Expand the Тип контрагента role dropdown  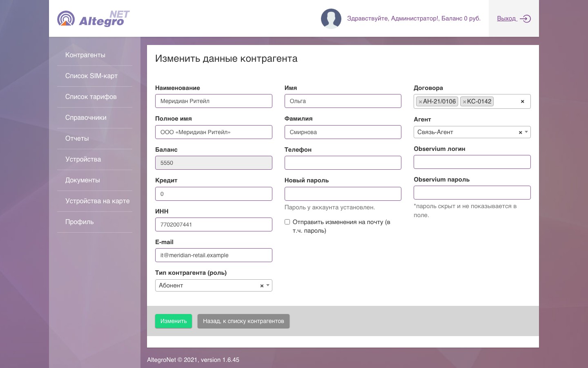(x=268, y=285)
